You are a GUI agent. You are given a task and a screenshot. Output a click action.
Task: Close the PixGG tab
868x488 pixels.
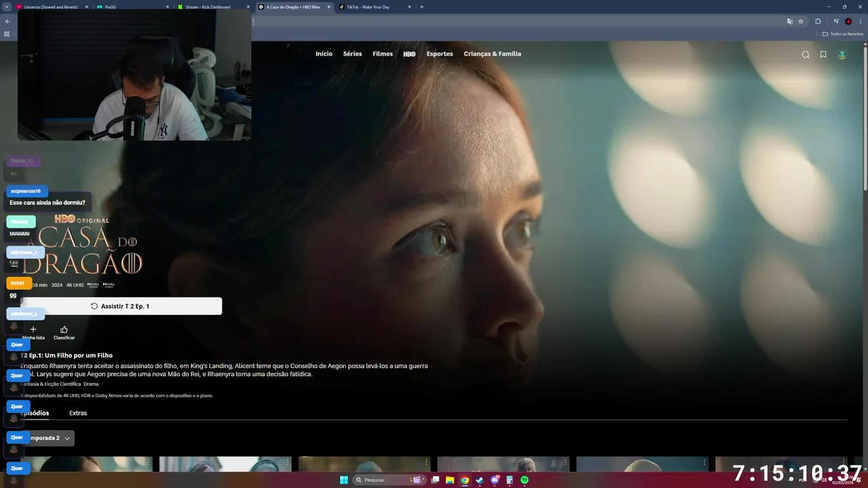point(168,7)
